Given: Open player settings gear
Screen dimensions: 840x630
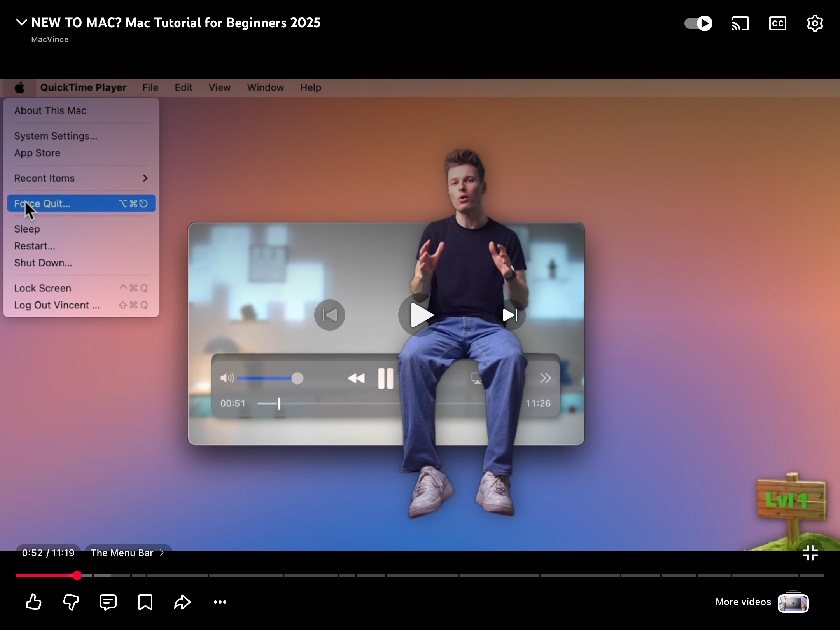Looking at the screenshot, I should [x=815, y=23].
